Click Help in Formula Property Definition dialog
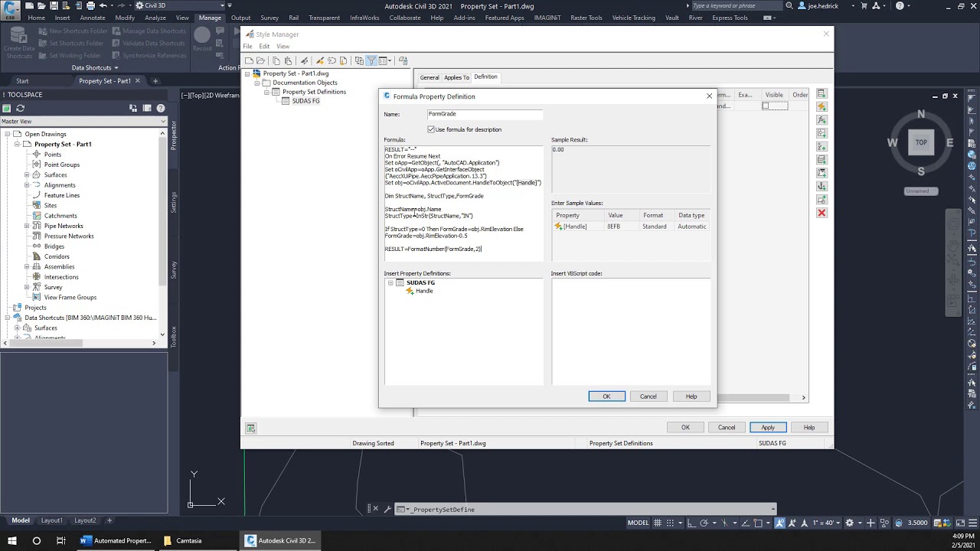The height and width of the screenshot is (551, 980). (691, 396)
